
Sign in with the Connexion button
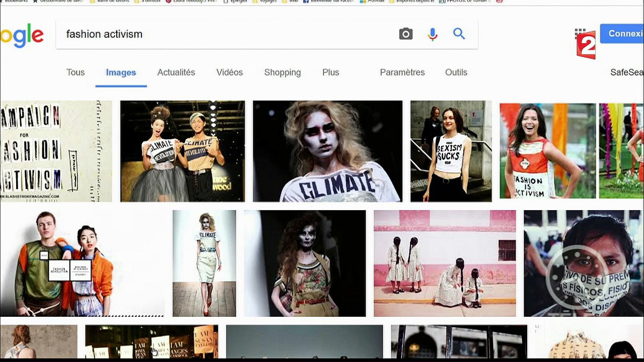623,34
